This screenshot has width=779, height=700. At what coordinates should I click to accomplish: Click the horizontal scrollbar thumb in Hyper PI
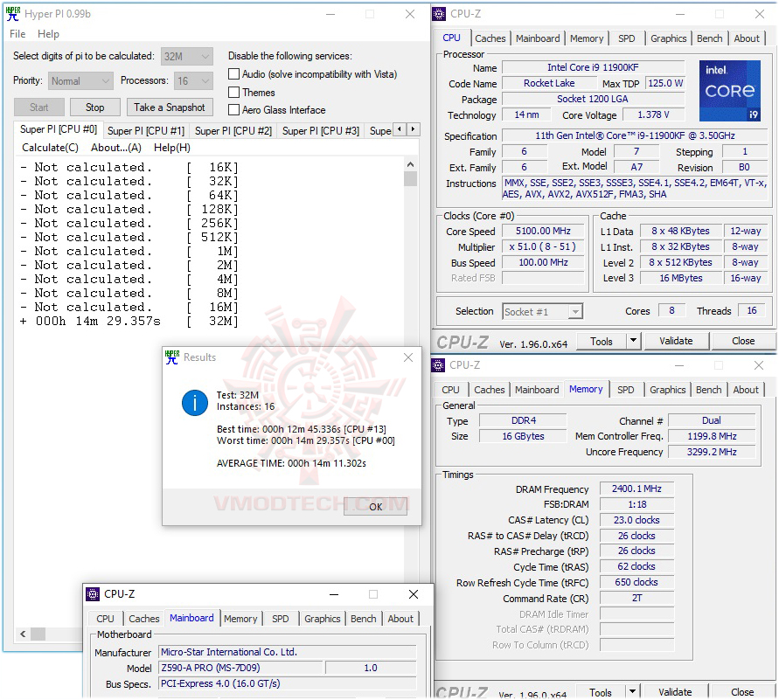click(x=38, y=634)
